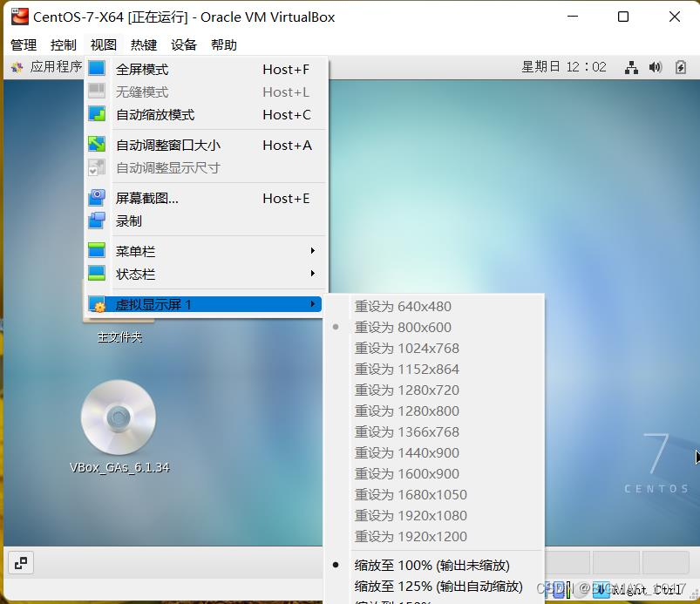Image resolution: width=700 pixels, height=604 pixels.
Task: Click the scaled mode icon
Action: (x=97, y=114)
